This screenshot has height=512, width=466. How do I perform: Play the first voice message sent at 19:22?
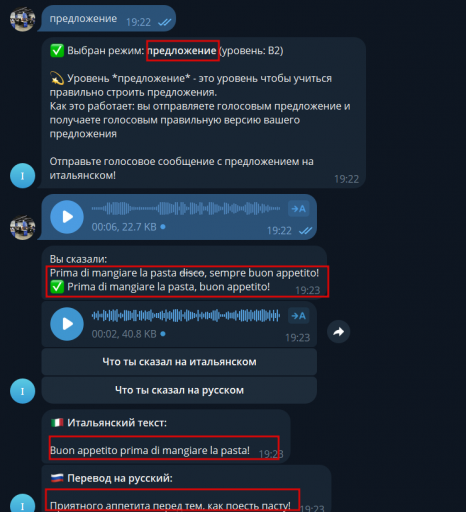tap(67, 217)
